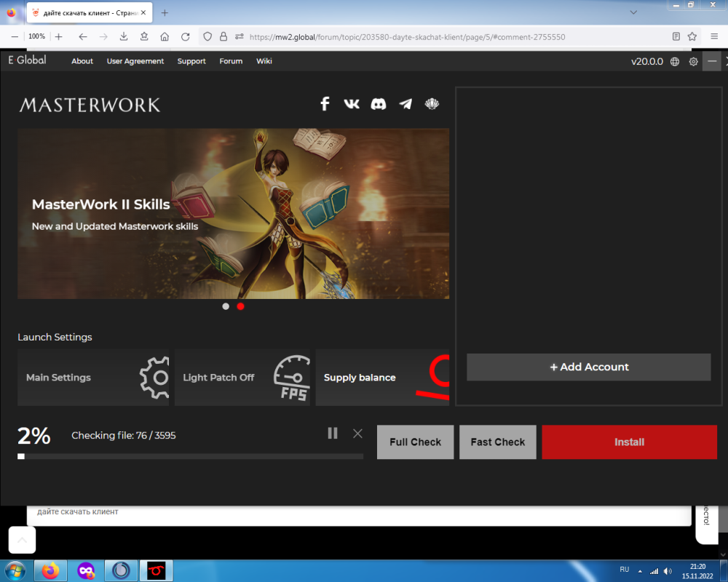Open the Facebook social link icon
The height and width of the screenshot is (582, 728).
coord(325,104)
